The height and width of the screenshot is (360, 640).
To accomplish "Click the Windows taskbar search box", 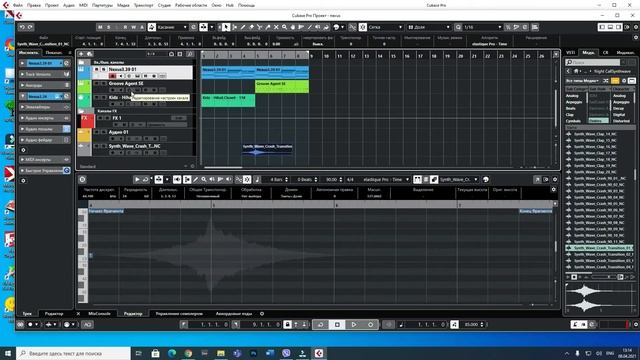I will [73, 353].
